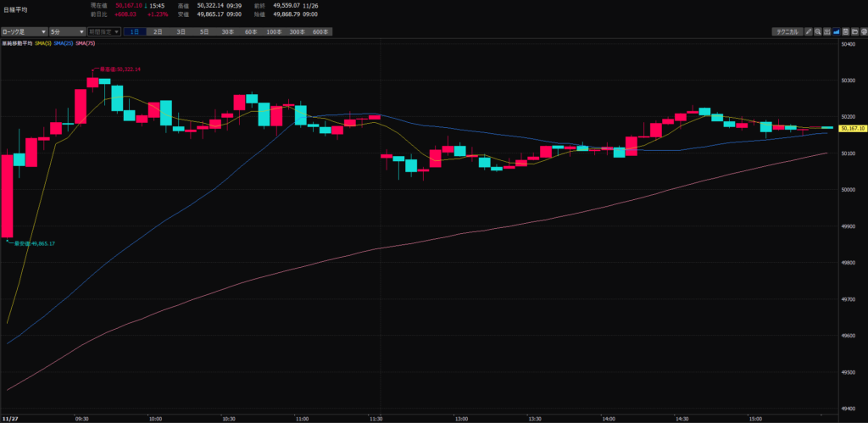Select the 1日 range tab
This screenshot has height=423, width=868.
[x=135, y=31]
